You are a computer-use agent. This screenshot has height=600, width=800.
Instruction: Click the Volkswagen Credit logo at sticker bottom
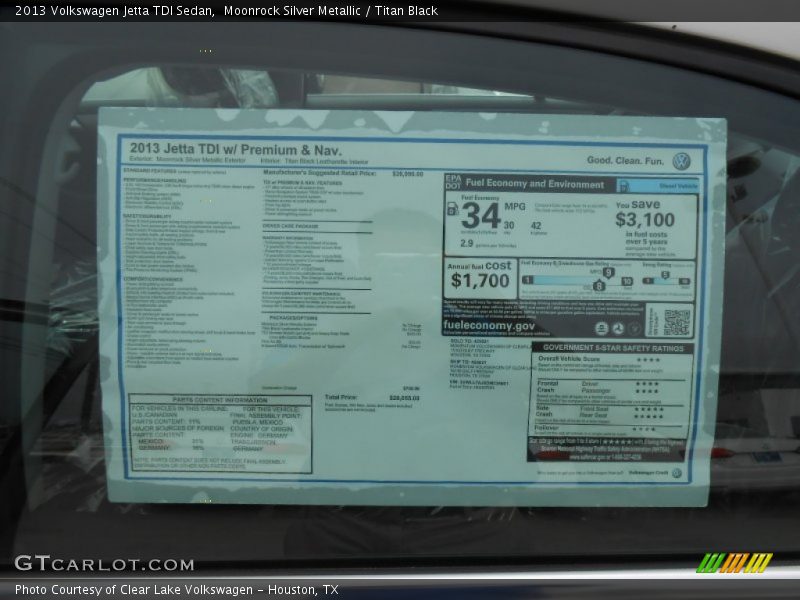click(676, 473)
